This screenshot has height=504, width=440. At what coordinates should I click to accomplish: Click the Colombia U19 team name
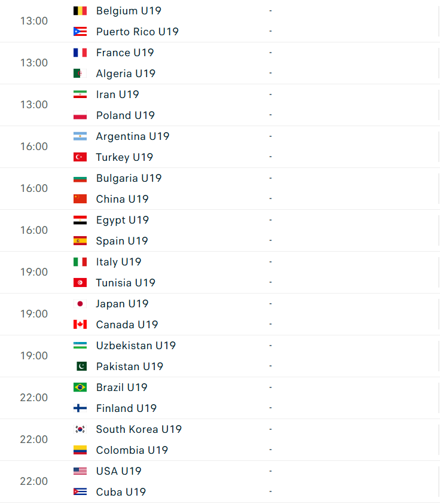click(132, 450)
